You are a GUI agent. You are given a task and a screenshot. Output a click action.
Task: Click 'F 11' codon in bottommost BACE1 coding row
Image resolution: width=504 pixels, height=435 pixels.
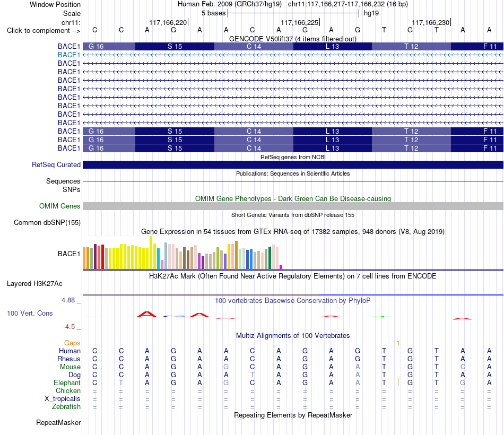point(490,148)
